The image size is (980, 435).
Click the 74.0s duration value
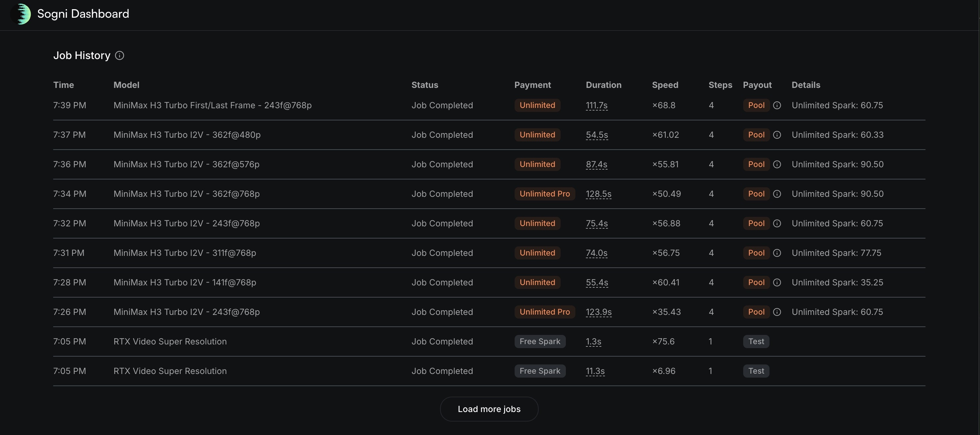pos(596,253)
